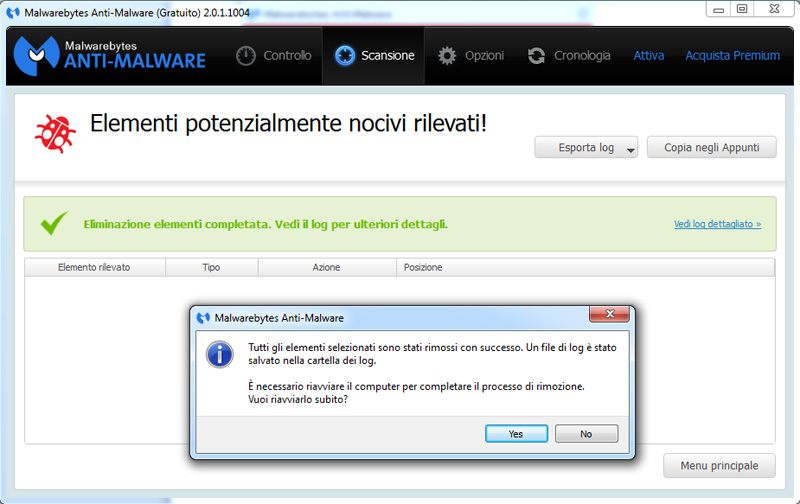Decline restart with the No button
The width and height of the screenshot is (800, 504).
tap(586, 434)
